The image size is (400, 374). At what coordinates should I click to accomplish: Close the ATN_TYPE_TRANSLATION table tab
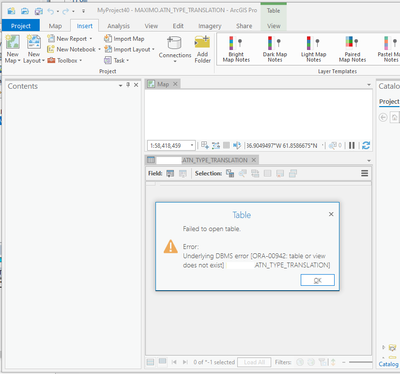[254, 160]
